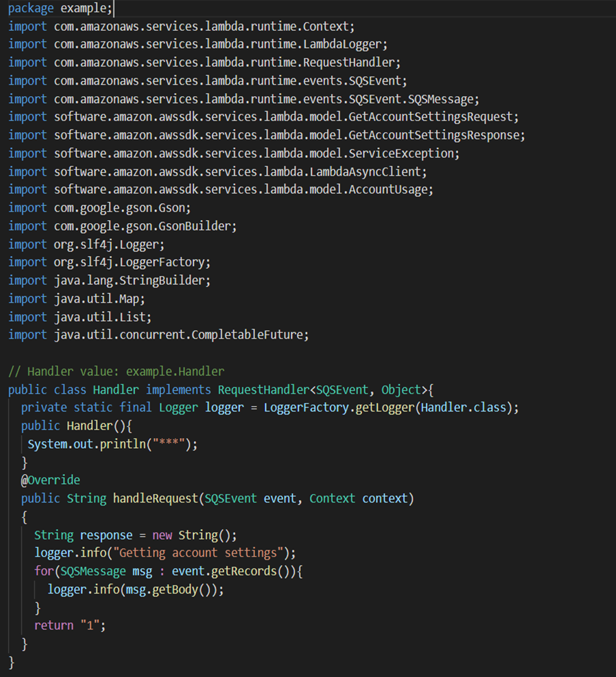This screenshot has height=677, width=616.
Task: Click the import of lambda.runtime.Context
Action: pyautogui.click(x=181, y=27)
